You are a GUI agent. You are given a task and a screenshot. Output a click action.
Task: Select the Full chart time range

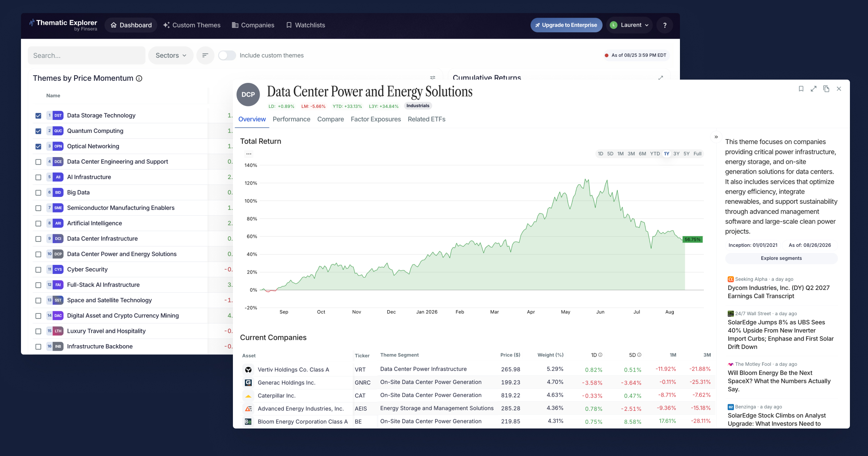(x=697, y=154)
